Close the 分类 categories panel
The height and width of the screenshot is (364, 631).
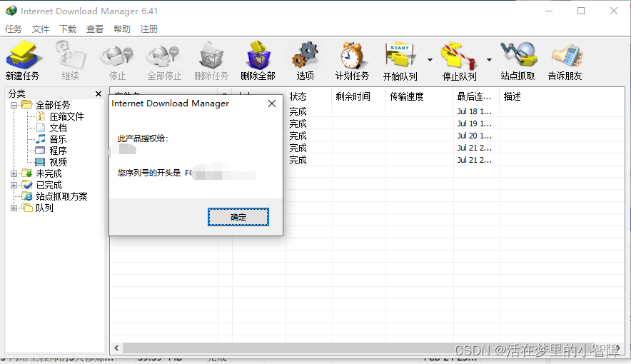99,93
